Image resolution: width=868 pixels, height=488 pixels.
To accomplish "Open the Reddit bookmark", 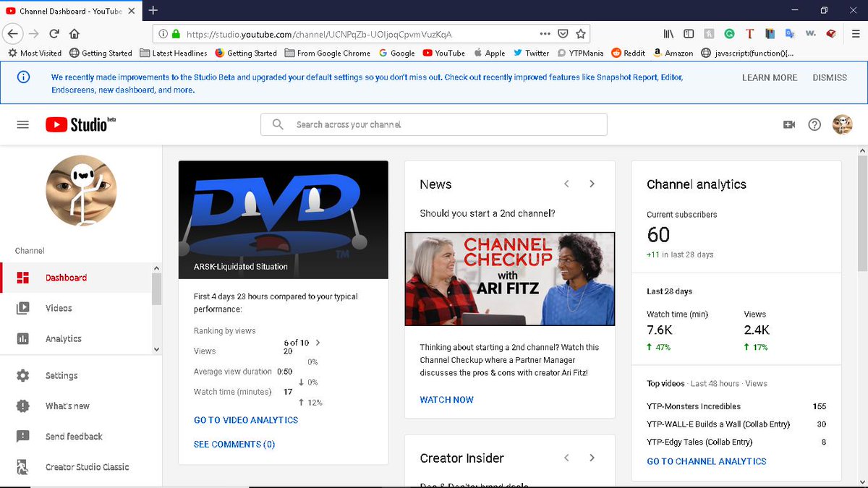I will coord(629,53).
